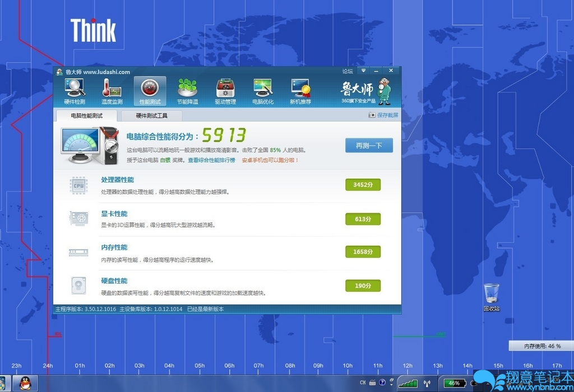Viewport: 574px width, 392px height.
Task: Open the on-screen keyboard tray icon
Action: pos(373,382)
